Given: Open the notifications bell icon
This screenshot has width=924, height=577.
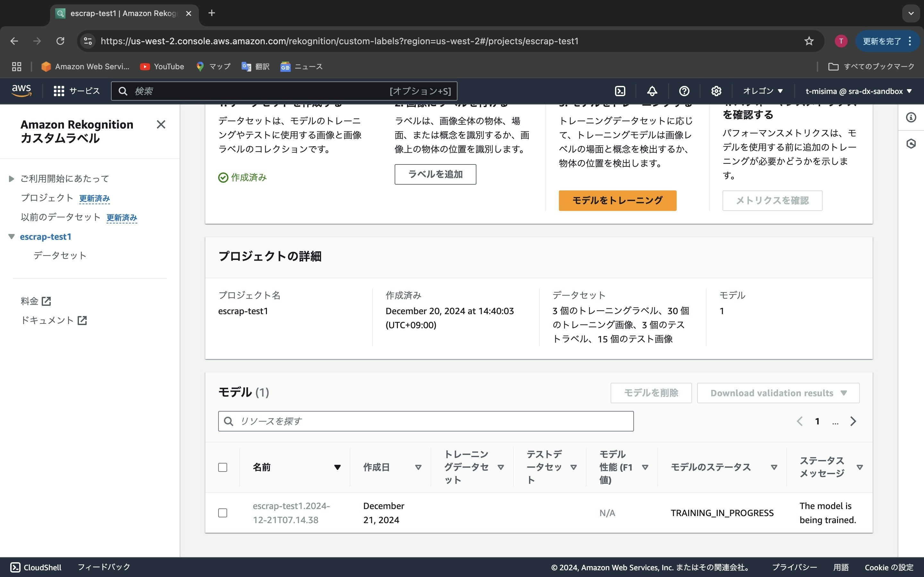Looking at the screenshot, I should pos(652,91).
